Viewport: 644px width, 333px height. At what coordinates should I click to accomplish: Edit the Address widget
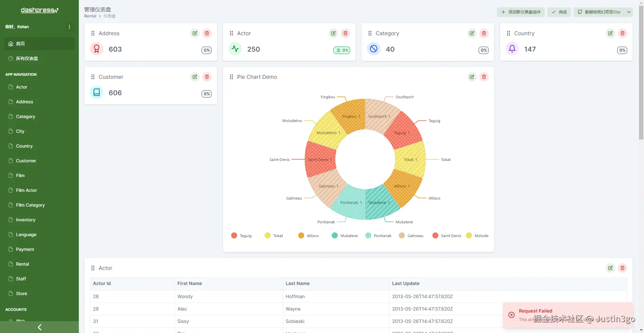tap(195, 33)
